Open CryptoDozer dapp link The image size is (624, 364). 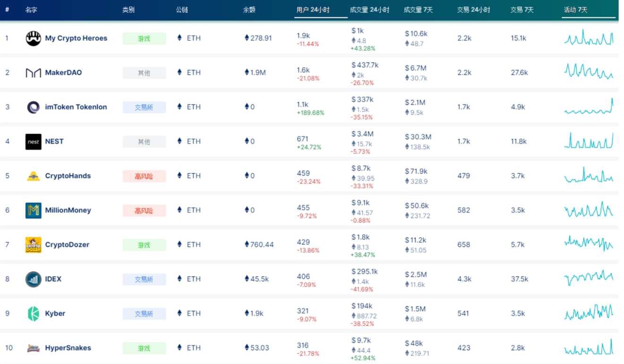tap(67, 245)
